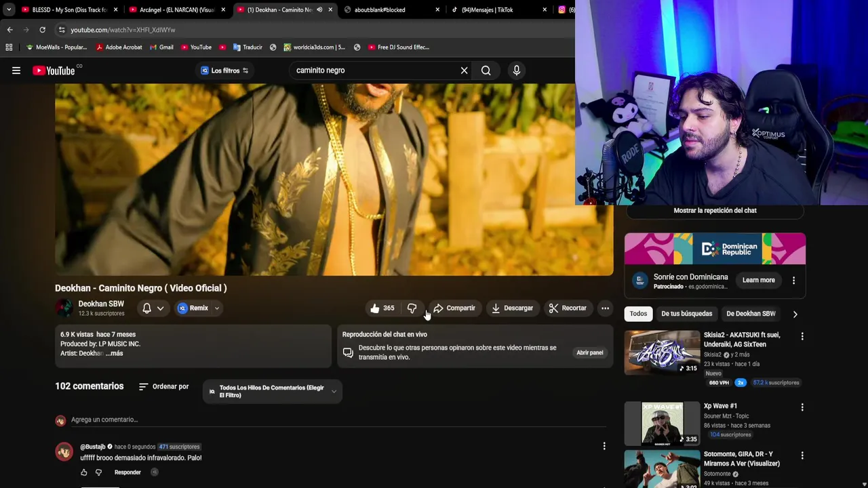Run search with the magnifier icon
Image resolution: width=868 pixels, height=488 pixels.
(486, 70)
